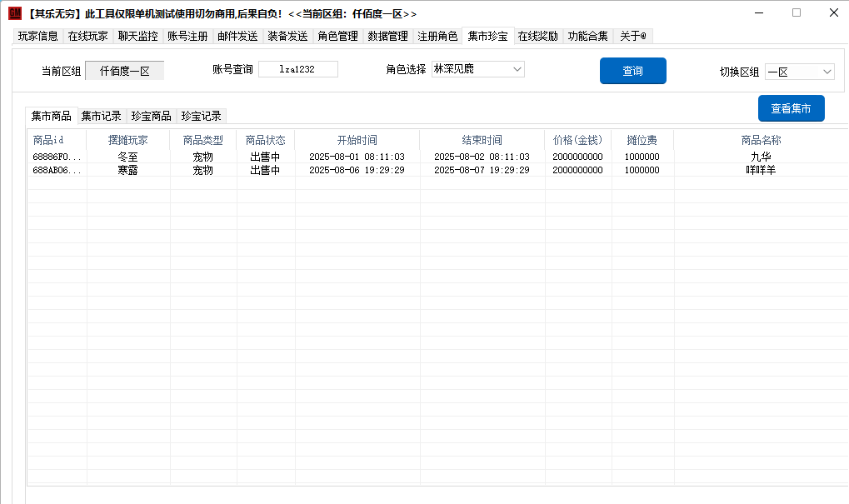Click the app icon in title bar
849x504 pixels.
(14, 13)
